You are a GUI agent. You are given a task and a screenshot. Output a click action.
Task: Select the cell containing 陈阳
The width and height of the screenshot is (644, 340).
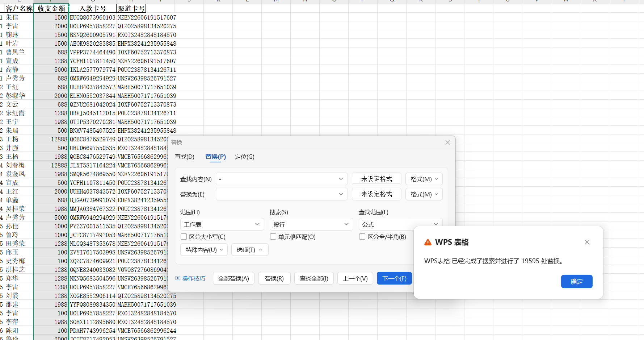19,331
